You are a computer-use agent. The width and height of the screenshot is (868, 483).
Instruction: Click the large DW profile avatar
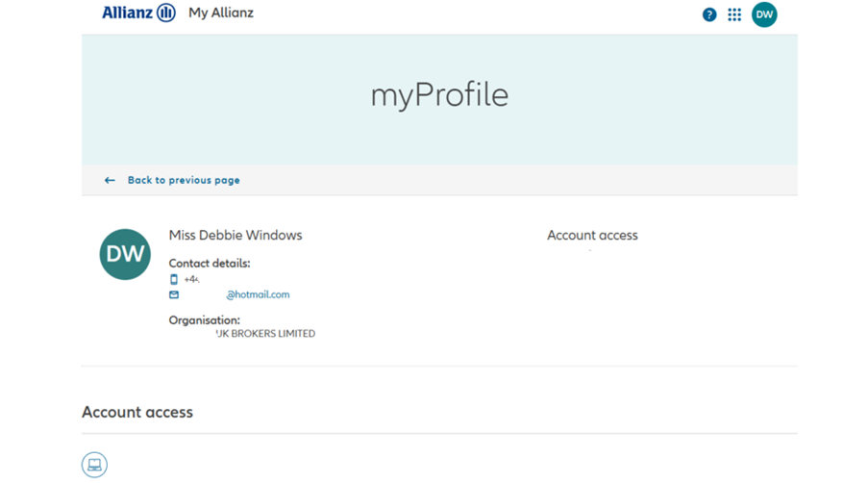point(125,254)
